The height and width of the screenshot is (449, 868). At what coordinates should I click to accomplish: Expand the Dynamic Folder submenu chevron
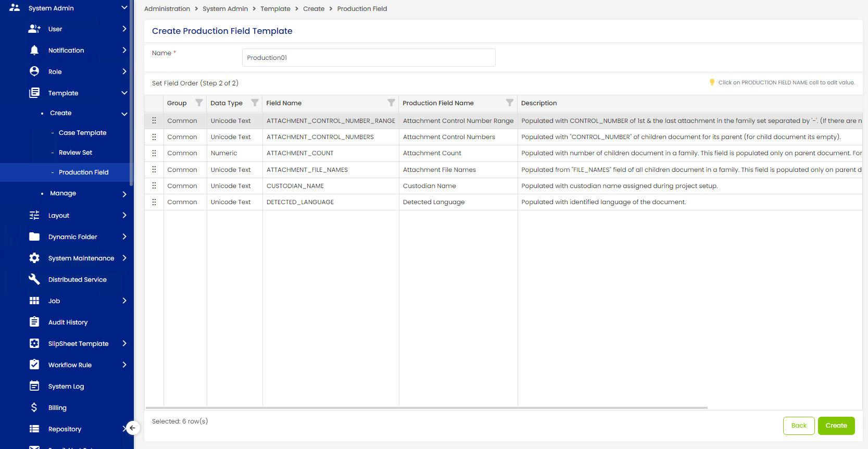pyautogui.click(x=124, y=236)
